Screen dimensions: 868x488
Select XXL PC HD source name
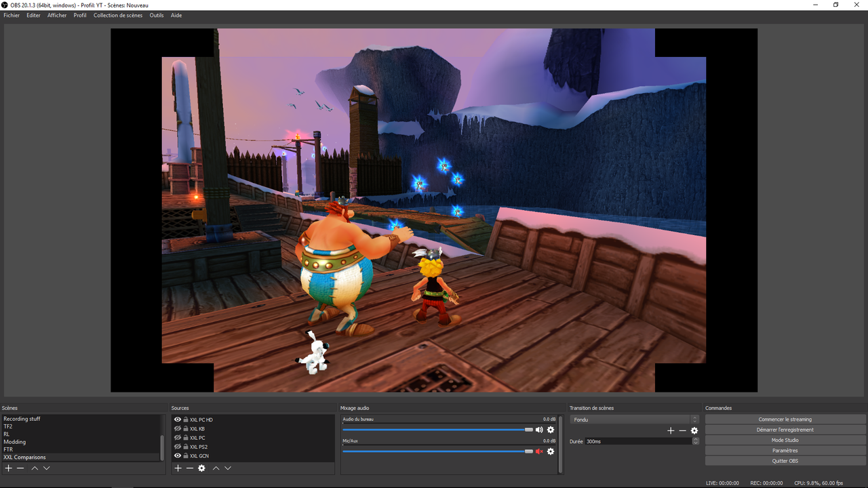tap(201, 420)
